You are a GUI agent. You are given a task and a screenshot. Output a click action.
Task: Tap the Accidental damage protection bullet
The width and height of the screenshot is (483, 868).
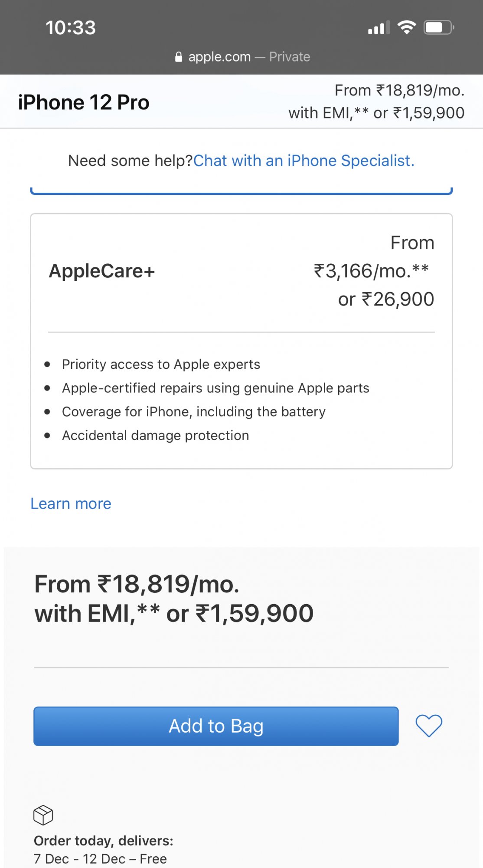(156, 435)
